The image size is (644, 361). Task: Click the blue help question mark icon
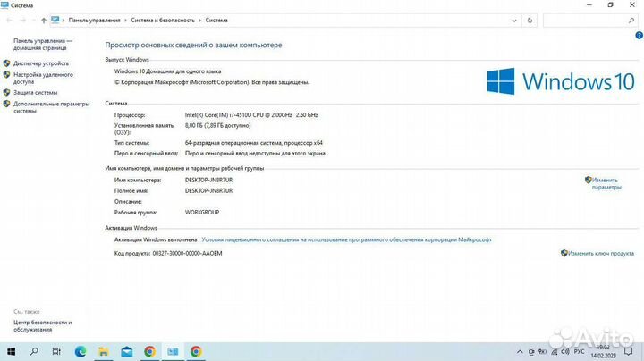(639, 35)
